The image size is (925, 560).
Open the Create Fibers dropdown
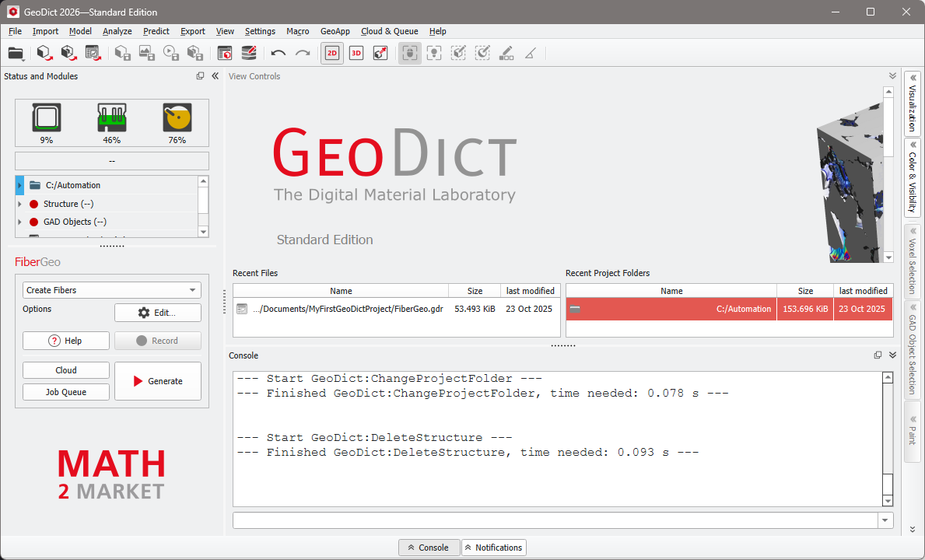pyautogui.click(x=111, y=290)
